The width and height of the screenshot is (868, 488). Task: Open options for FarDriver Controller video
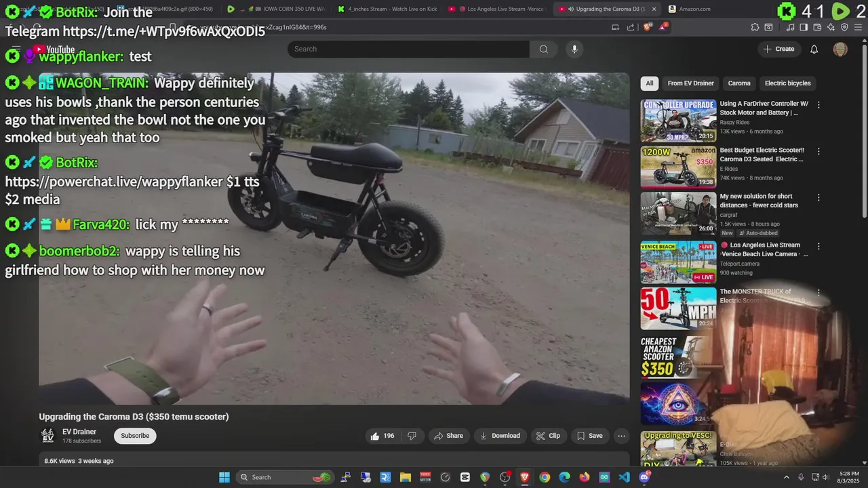[x=818, y=105]
